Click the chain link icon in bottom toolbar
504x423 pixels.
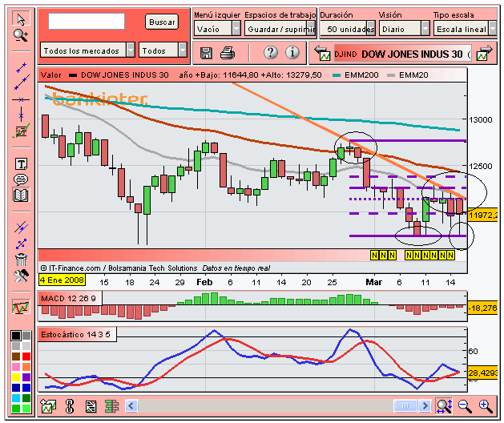coord(70,406)
